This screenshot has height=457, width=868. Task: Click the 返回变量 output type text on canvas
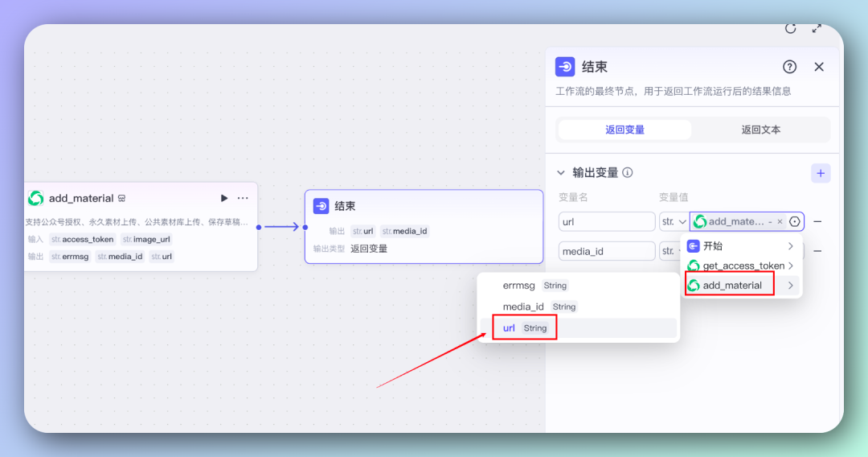click(369, 249)
